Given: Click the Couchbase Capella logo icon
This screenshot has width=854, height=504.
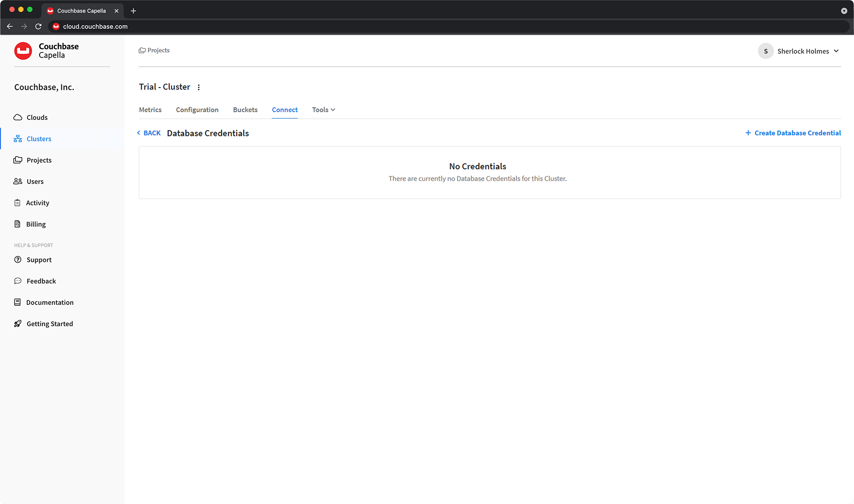Looking at the screenshot, I should 23,51.
